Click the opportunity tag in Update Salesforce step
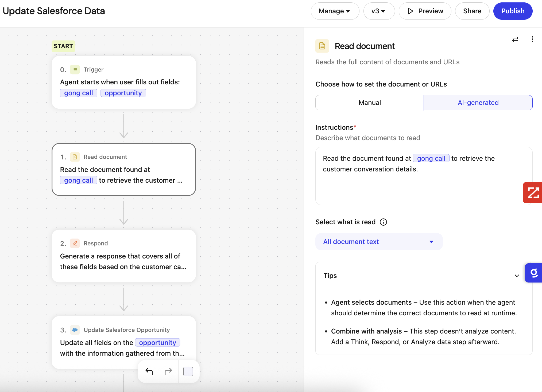542x392 pixels. pos(157,343)
